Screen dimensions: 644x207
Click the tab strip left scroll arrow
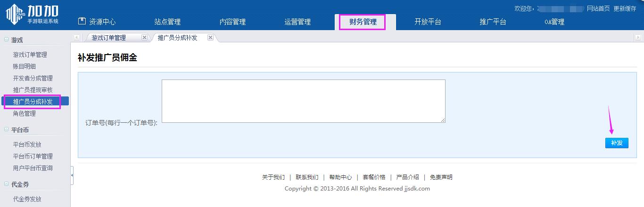[x=76, y=38]
